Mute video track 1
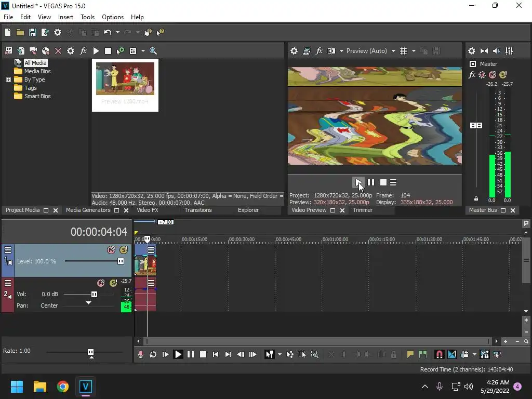532x399 pixels. pyautogui.click(x=111, y=250)
